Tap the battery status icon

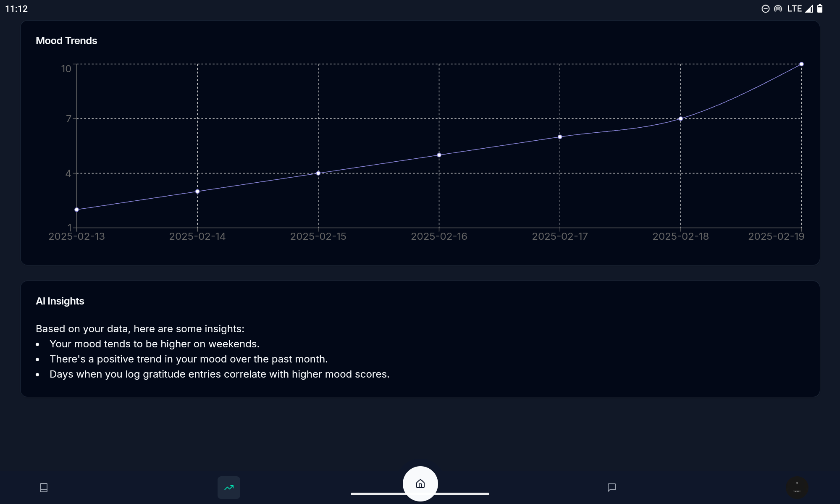(x=820, y=9)
